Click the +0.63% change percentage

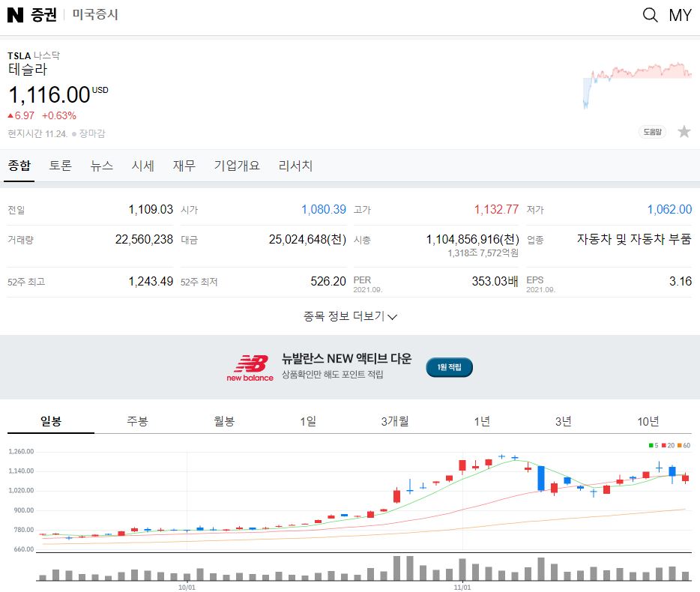pyautogui.click(x=59, y=115)
